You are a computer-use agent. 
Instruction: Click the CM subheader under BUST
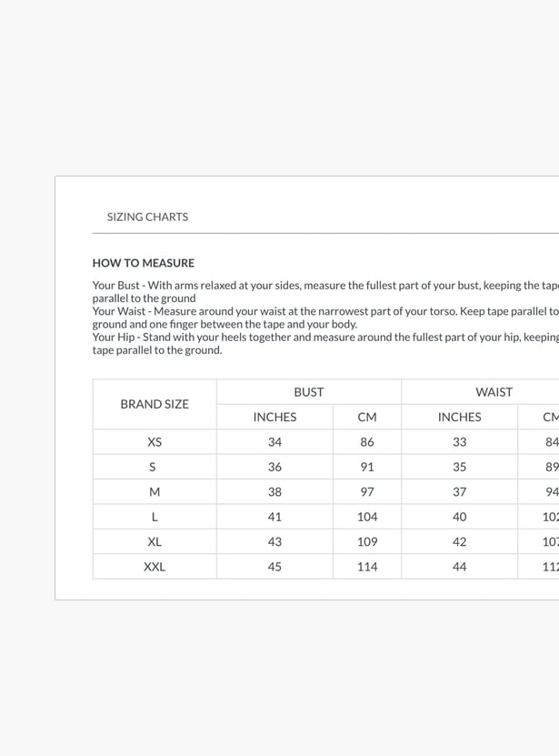[367, 417]
